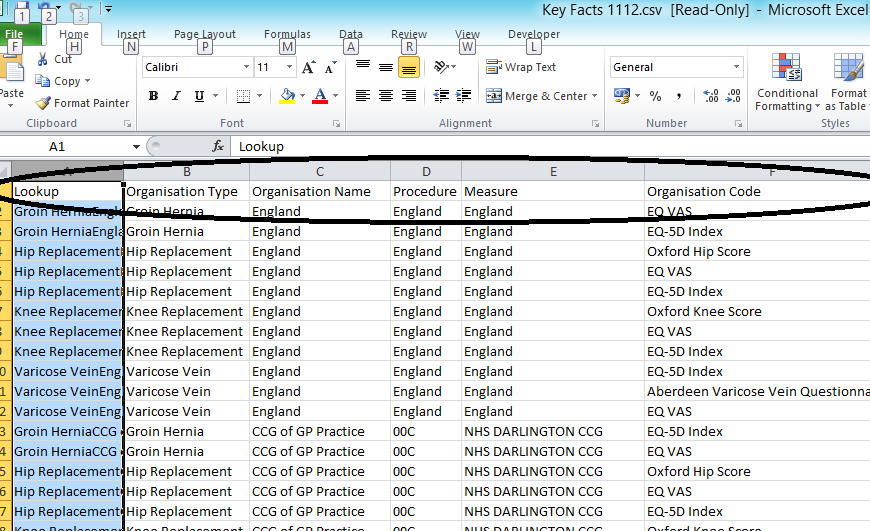Open the font size 11 dropdown

coord(289,67)
